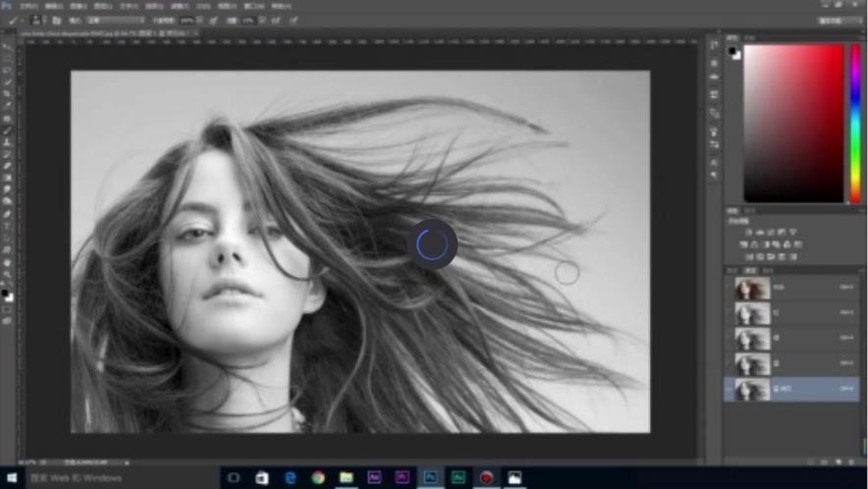
Task: Select the Lasso tool
Action: (x=8, y=70)
